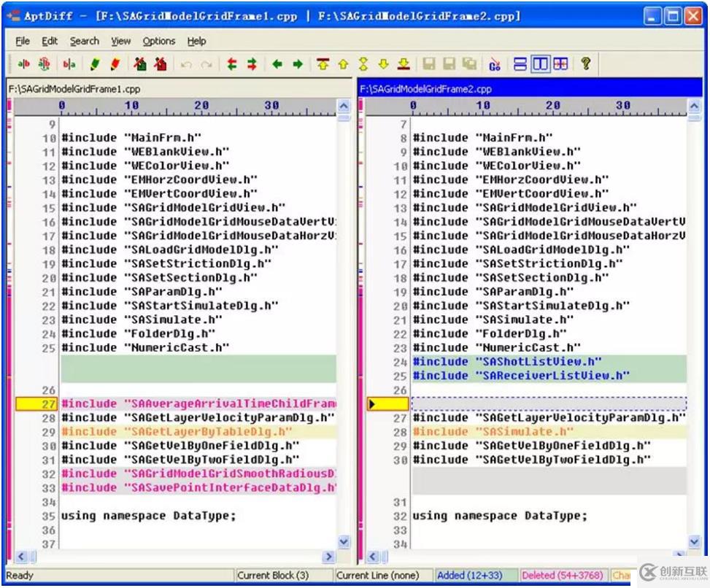The image size is (710, 588).
Task: Open help with the question mark icon
Action: click(x=585, y=63)
